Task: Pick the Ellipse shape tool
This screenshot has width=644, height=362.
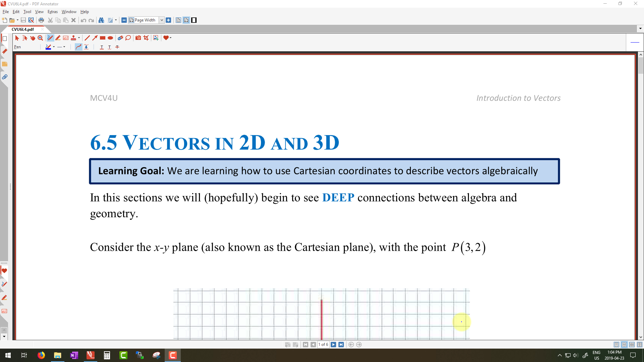Action: point(110,38)
